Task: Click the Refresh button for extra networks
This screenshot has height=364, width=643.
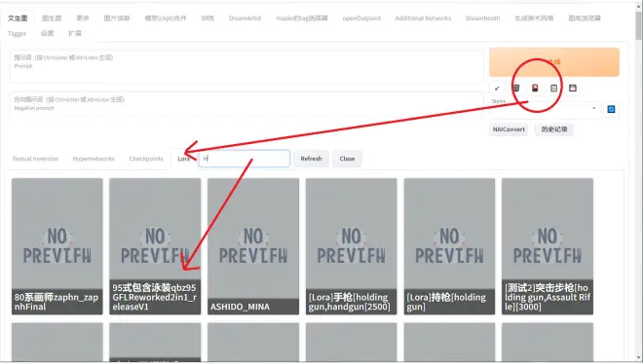Action: click(311, 159)
